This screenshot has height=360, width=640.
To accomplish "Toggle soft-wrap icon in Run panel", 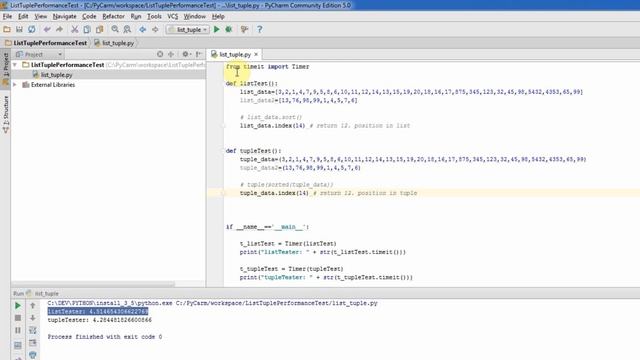I will (x=33, y=330).
